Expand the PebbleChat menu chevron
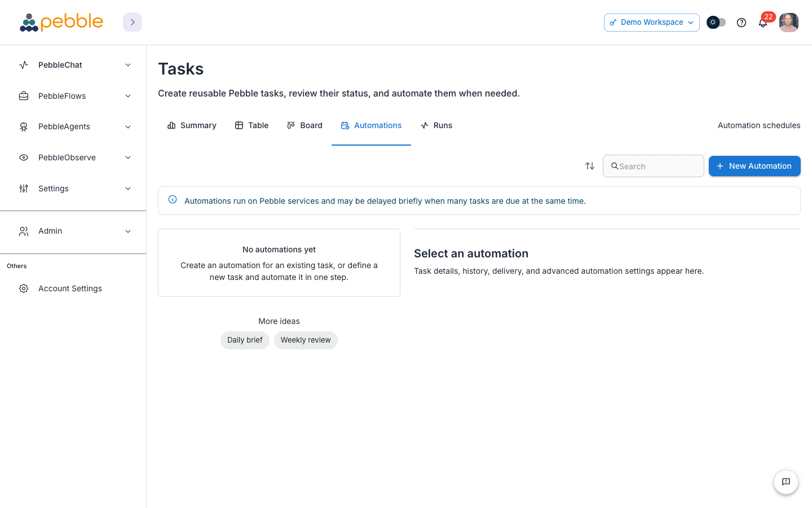The image size is (812, 508). pyautogui.click(x=128, y=65)
